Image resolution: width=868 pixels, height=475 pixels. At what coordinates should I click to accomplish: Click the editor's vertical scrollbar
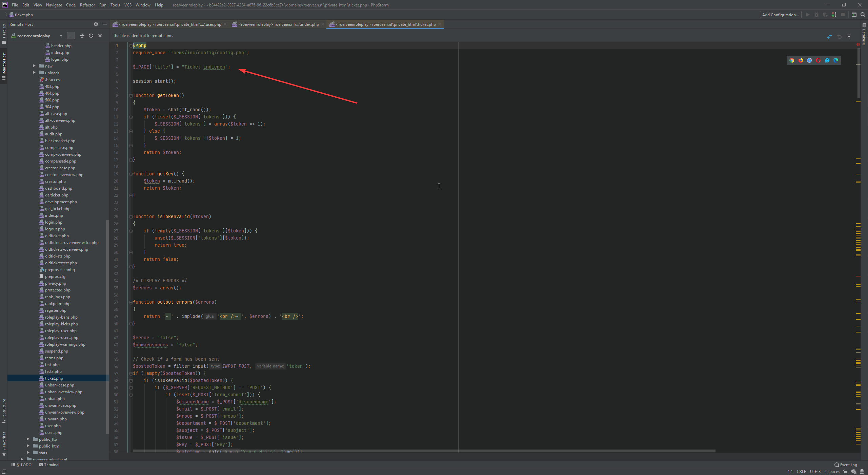[859, 73]
